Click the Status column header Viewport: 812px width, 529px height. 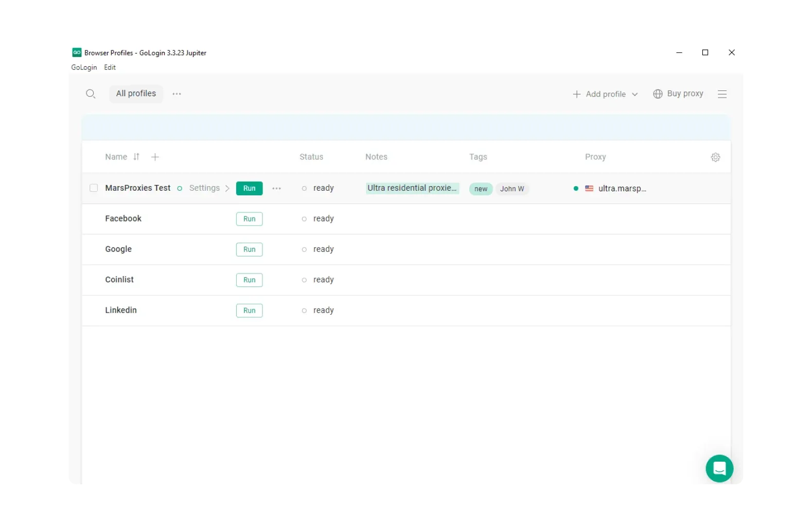tap(311, 157)
